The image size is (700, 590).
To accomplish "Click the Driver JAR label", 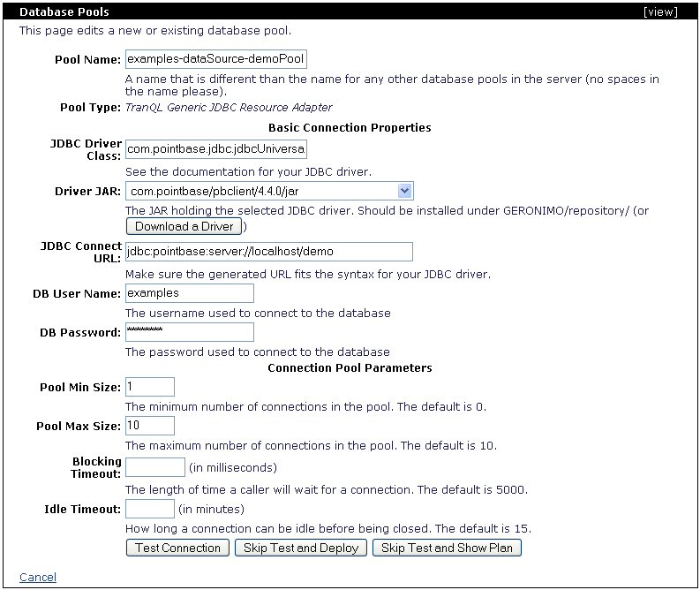I will click(87, 192).
